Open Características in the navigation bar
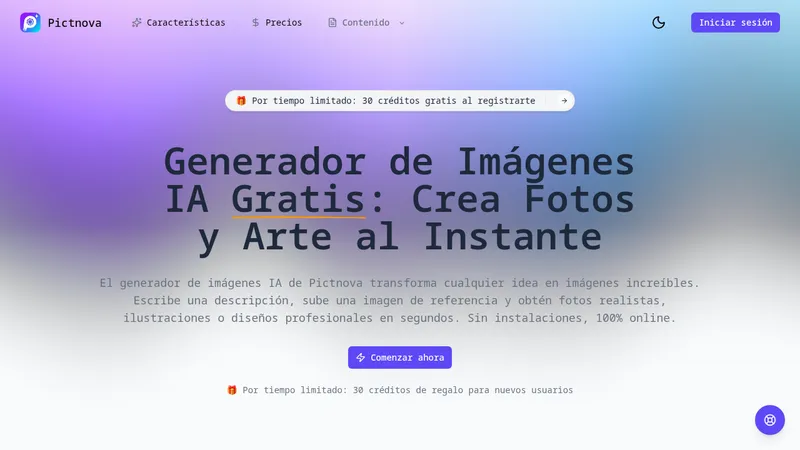Image resolution: width=800 pixels, height=450 pixels. [179, 22]
